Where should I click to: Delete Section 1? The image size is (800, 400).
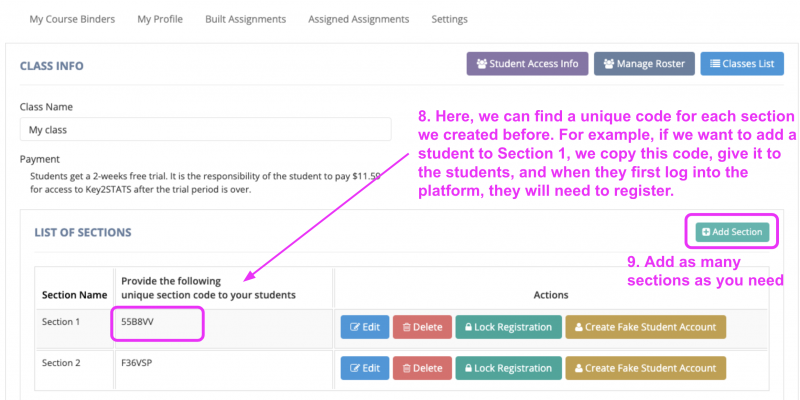(421, 327)
